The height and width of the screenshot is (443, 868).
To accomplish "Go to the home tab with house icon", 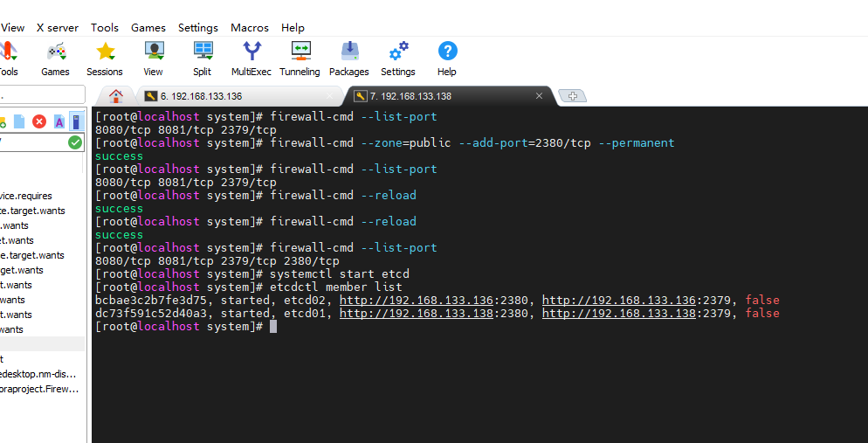I will [115, 96].
